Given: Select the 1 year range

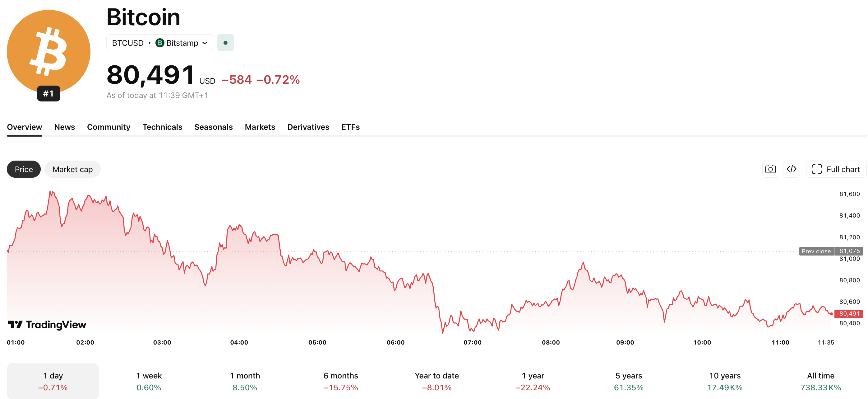Looking at the screenshot, I should click(533, 381).
